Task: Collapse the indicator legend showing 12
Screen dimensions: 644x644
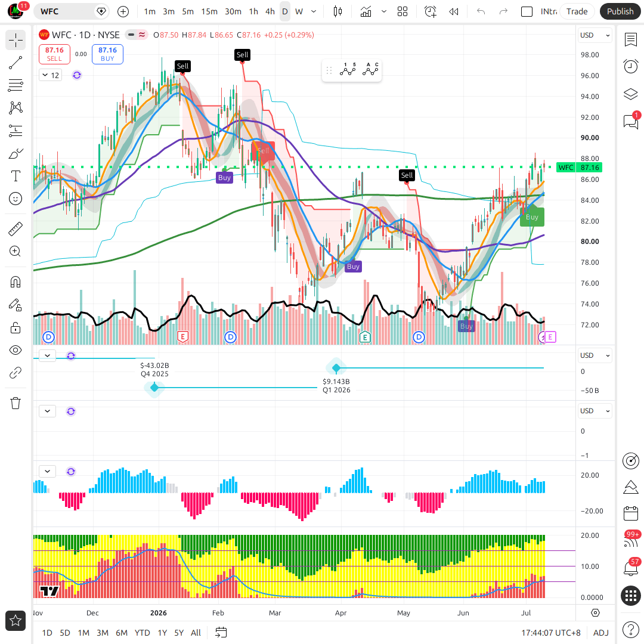Action: click(x=51, y=75)
